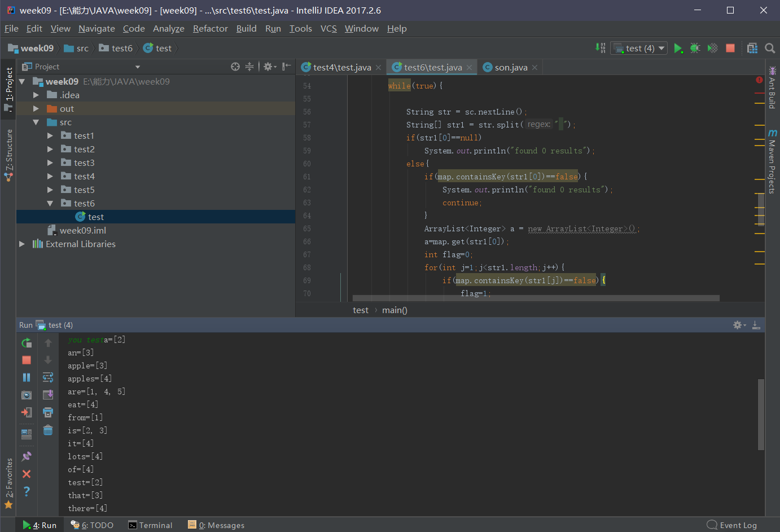
Task: Toggle the Ant Build side panel
Action: tap(772, 87)
